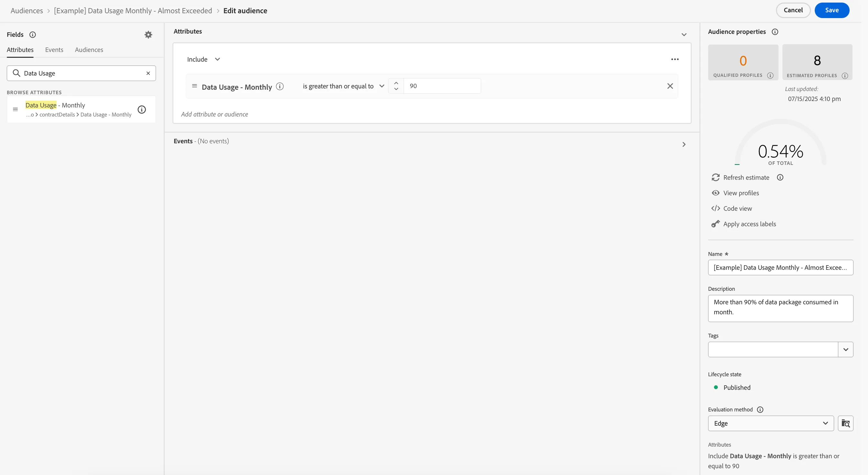Viewport: 868px width, 475px height.
Task: Show info for the Data Usage - Monthly rule
Action: pos(280,86)
